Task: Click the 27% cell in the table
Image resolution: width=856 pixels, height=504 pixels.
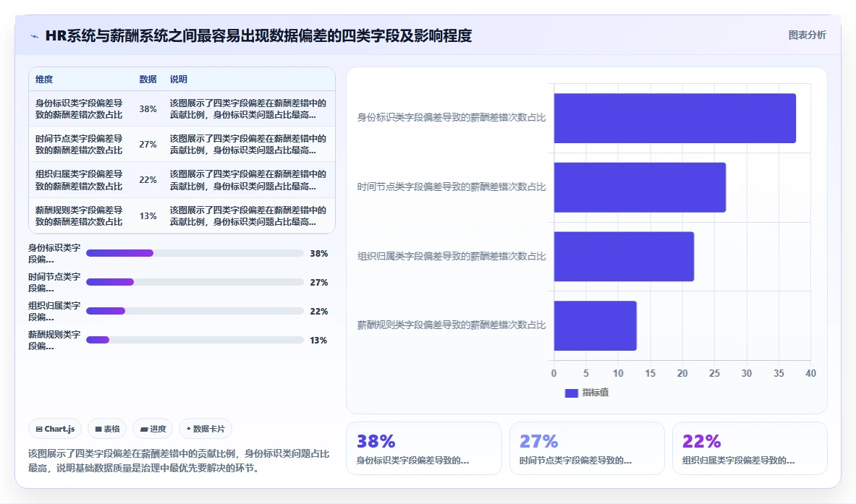Action: [148, 144]
